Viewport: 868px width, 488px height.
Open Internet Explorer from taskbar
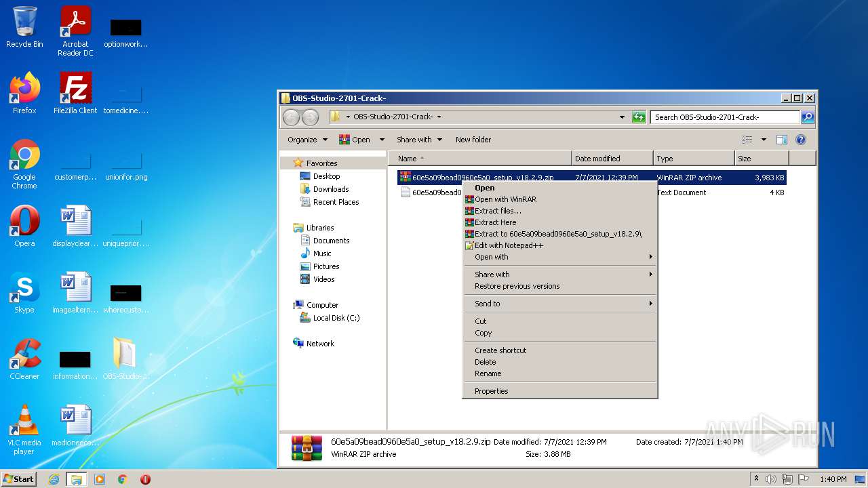point(54,479)
